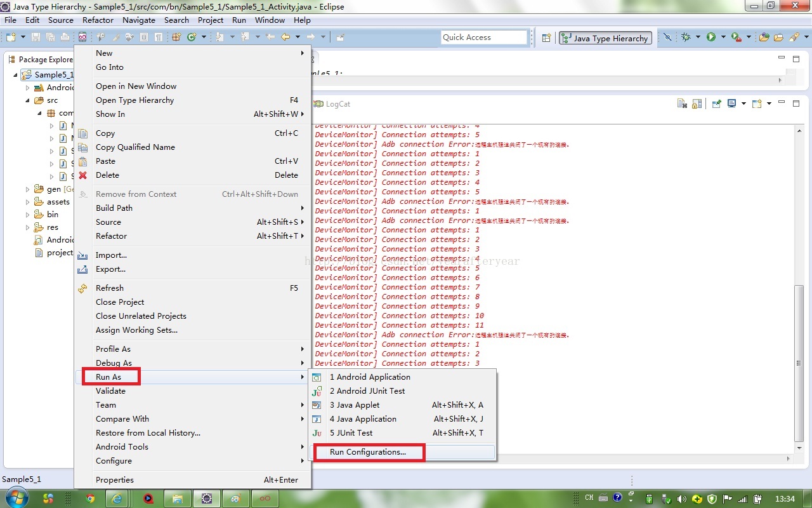Click the Pin Console icon

pyautogui.click(x=716, y=104)
